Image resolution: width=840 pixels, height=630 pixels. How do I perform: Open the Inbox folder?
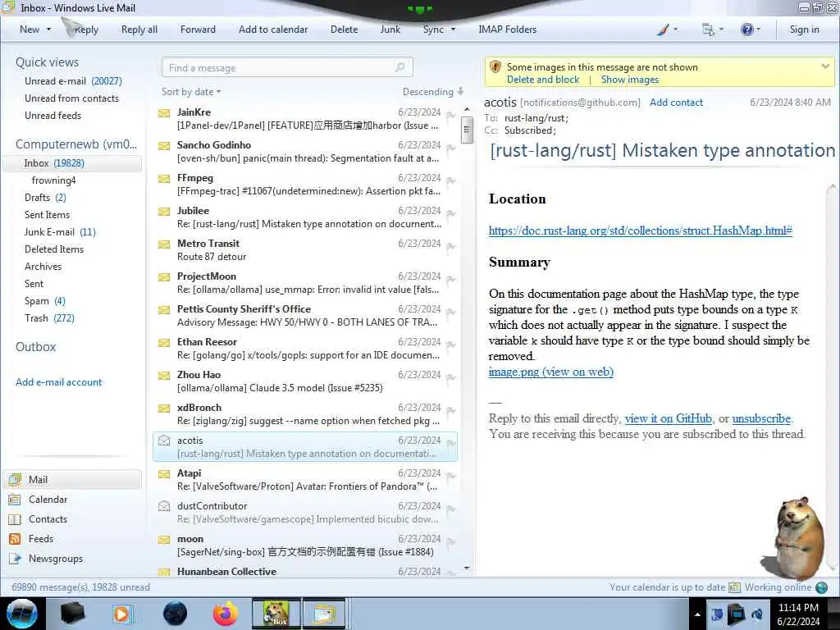(x=72, y=163)
